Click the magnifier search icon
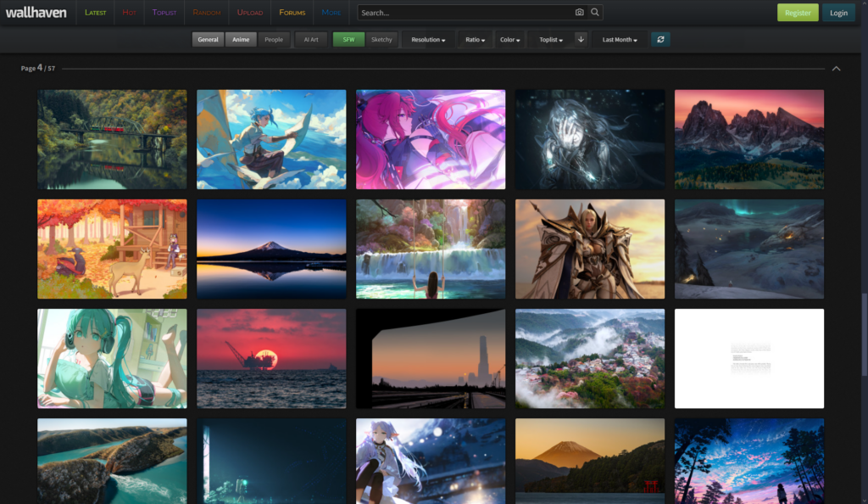Viewport: 868px width, 504px height. pos(594,12)
